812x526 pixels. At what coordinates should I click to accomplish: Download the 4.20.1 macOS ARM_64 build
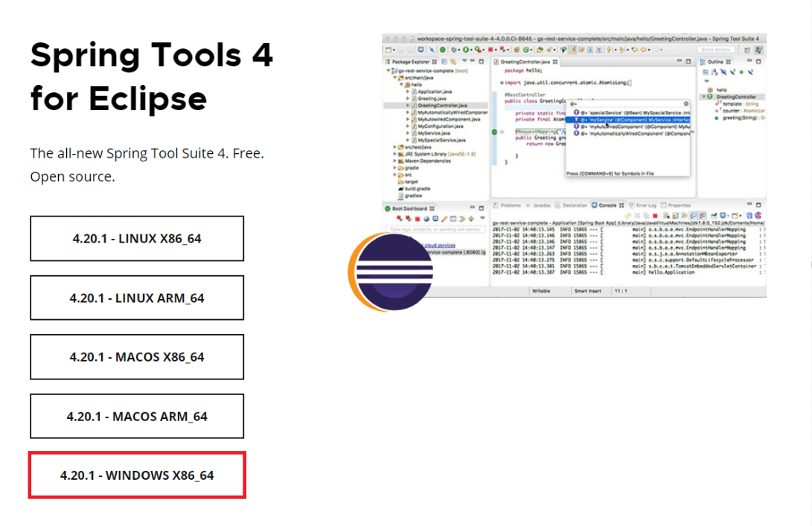coord(137,416)
